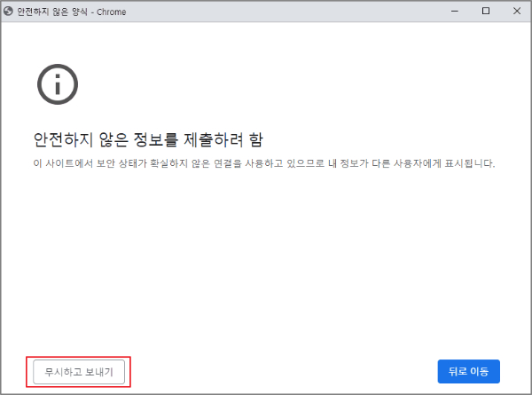Click the warning description paragraph text
The height and width of the screenshot is (395, 532).
262,164
